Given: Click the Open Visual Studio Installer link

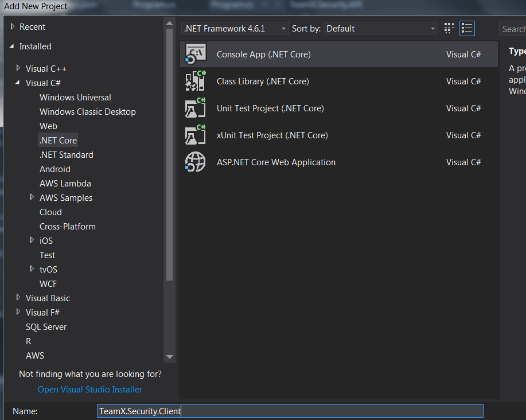Looking at the screenshot, I should click(89, 389).
